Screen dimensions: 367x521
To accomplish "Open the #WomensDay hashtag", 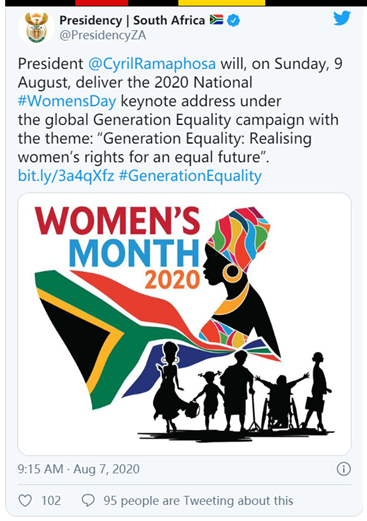I will [67, 101].
